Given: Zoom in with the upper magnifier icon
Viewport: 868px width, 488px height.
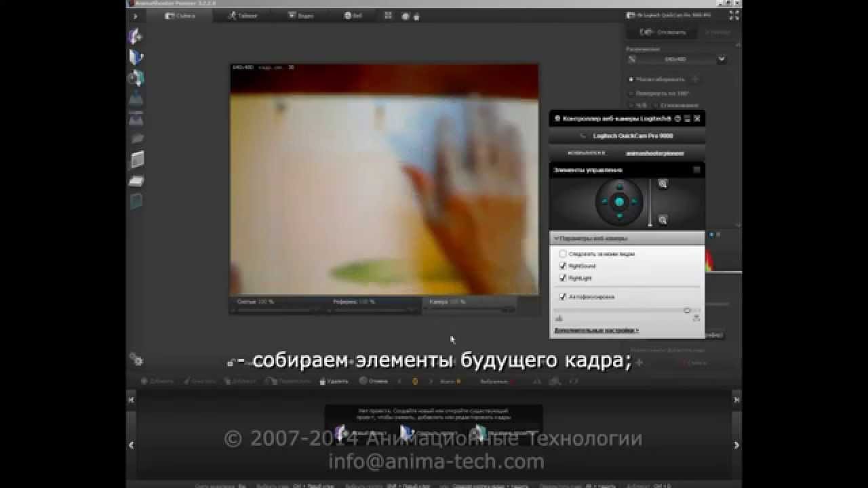Looking at the screenshot, I should click(x=663, y=184).
